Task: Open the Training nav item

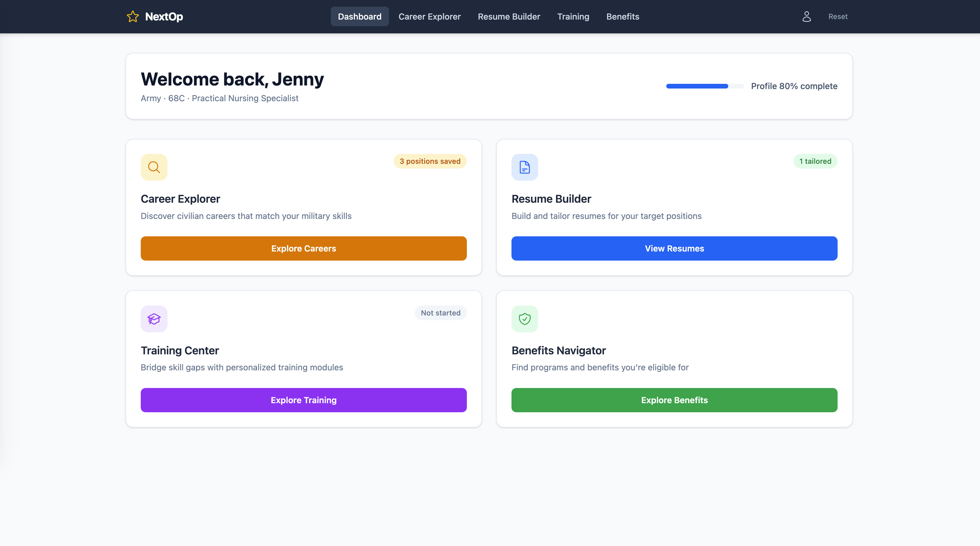Action: [x=573, y=16]
